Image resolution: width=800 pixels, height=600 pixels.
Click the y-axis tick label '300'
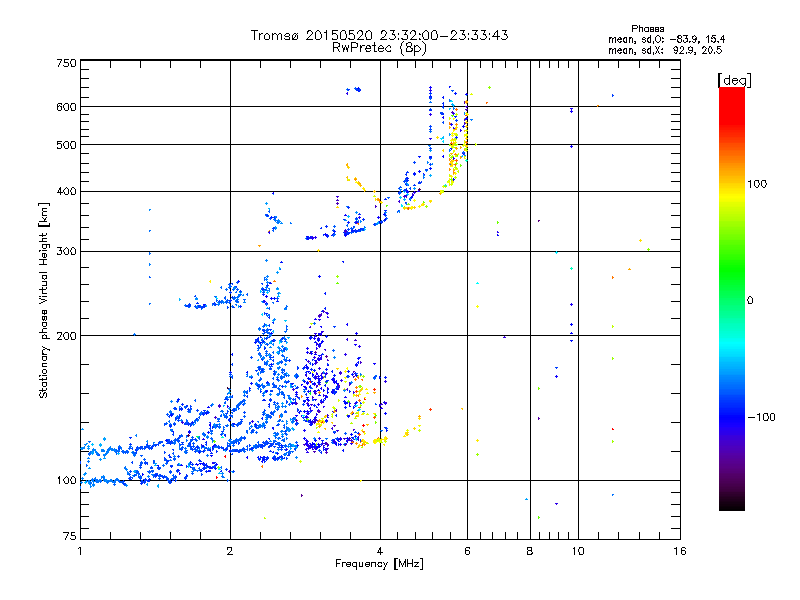click(66, 251)
